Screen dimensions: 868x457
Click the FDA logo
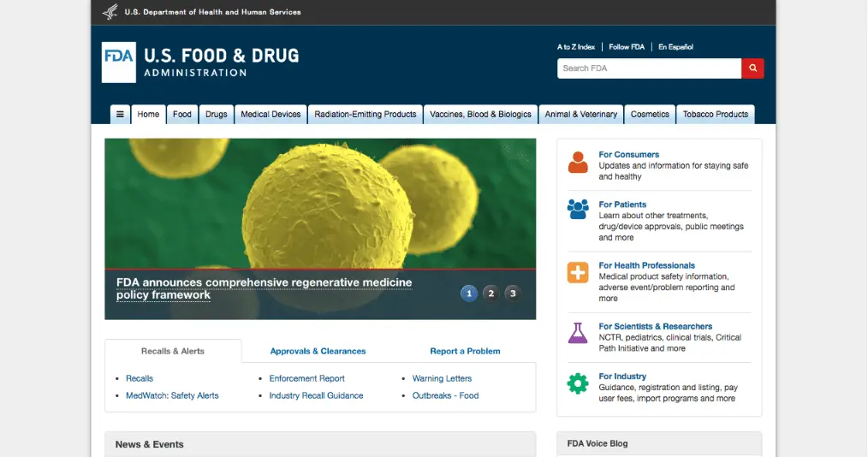point(119,62)
